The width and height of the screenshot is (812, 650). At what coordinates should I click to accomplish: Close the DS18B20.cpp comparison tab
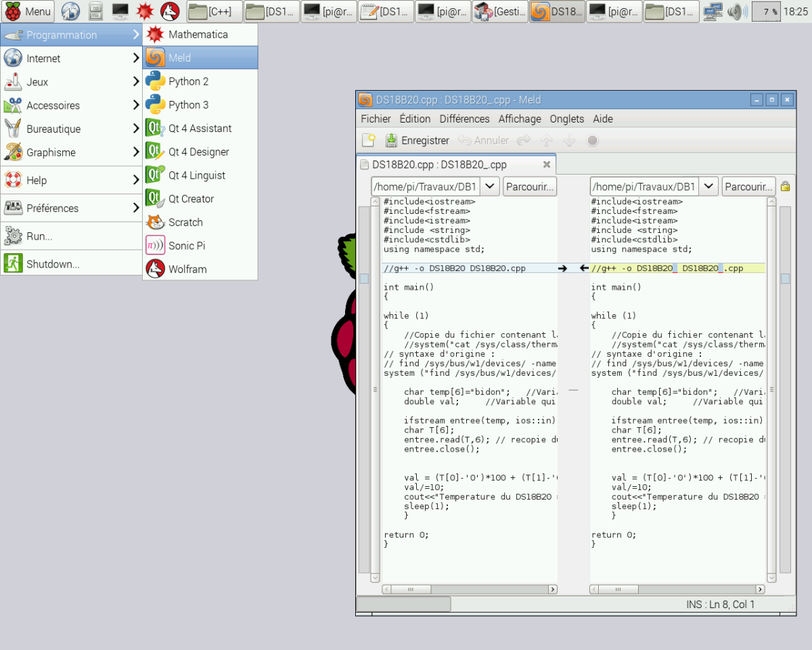(x=547, y=165)
